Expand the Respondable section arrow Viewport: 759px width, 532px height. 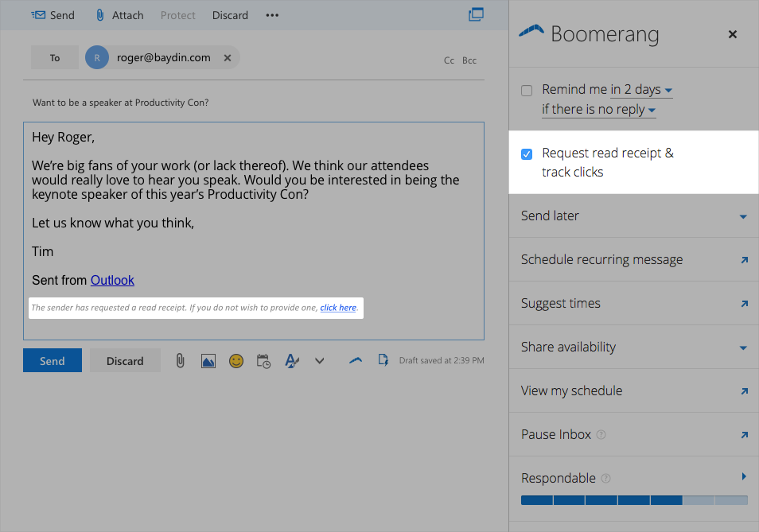tap(744, 476)
